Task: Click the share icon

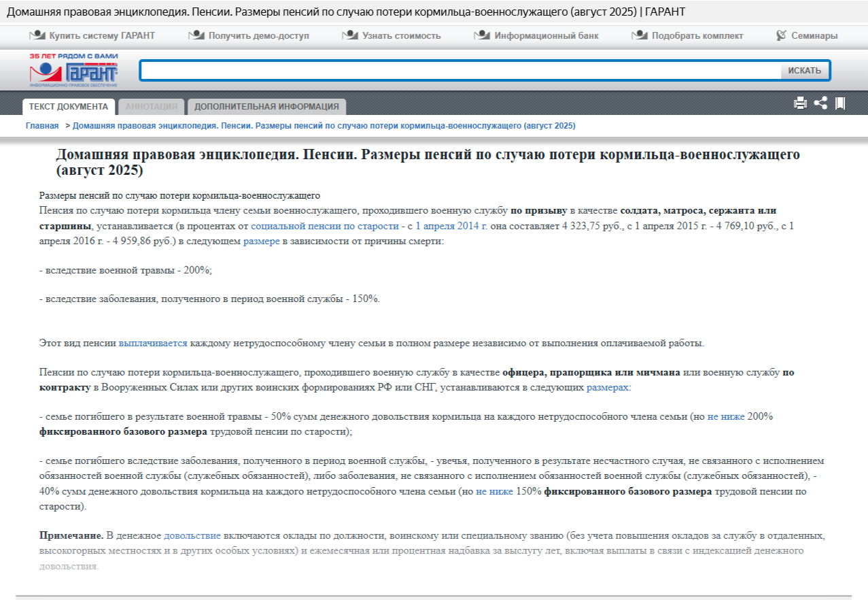Action: [x=820, y=103]
